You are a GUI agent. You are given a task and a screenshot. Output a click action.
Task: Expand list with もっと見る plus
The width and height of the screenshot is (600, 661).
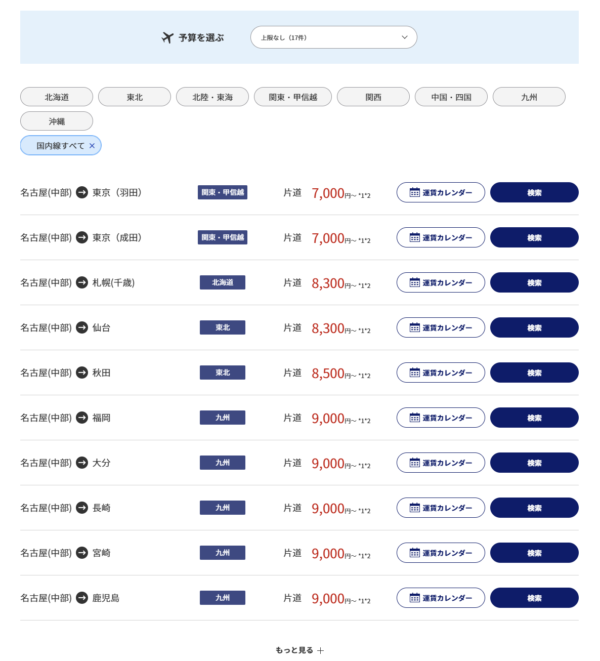(300, 650)
